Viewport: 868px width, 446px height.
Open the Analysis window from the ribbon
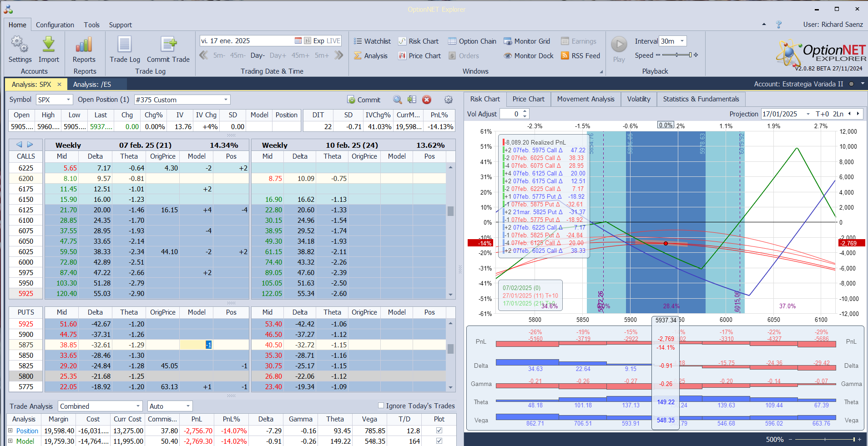tap(371, 56)
